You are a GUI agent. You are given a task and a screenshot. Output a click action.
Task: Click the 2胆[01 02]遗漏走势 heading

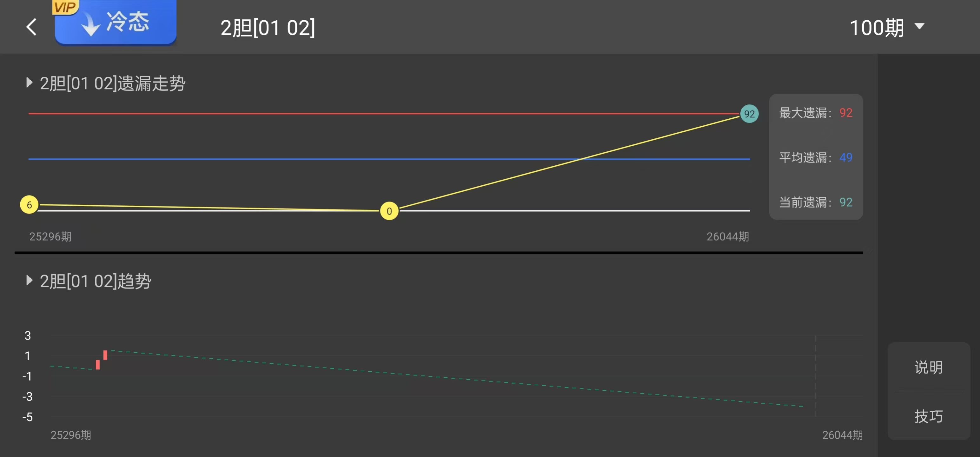112,83
